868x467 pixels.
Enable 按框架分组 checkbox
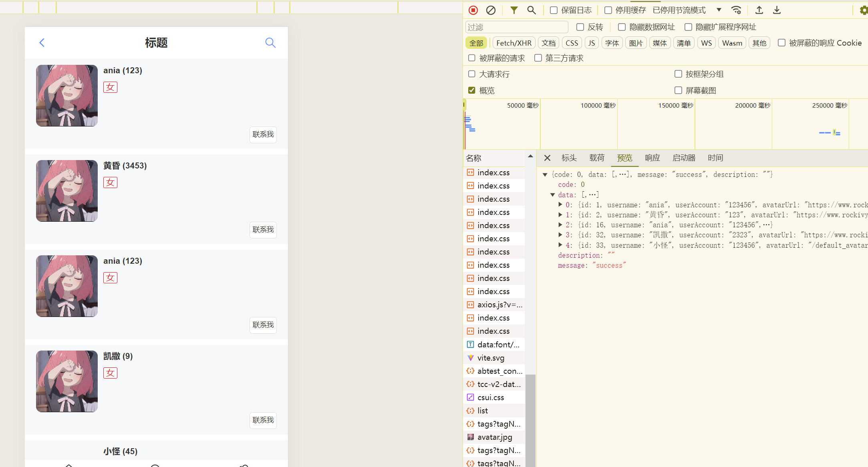click(x=678, y=74)
